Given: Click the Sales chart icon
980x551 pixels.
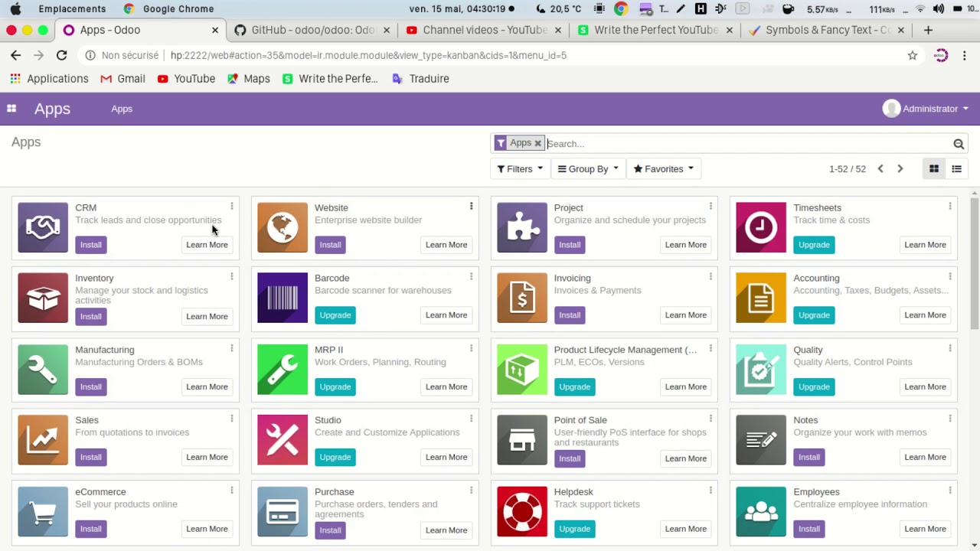Looking at the screenshot, I should click(x=43, y=440).
